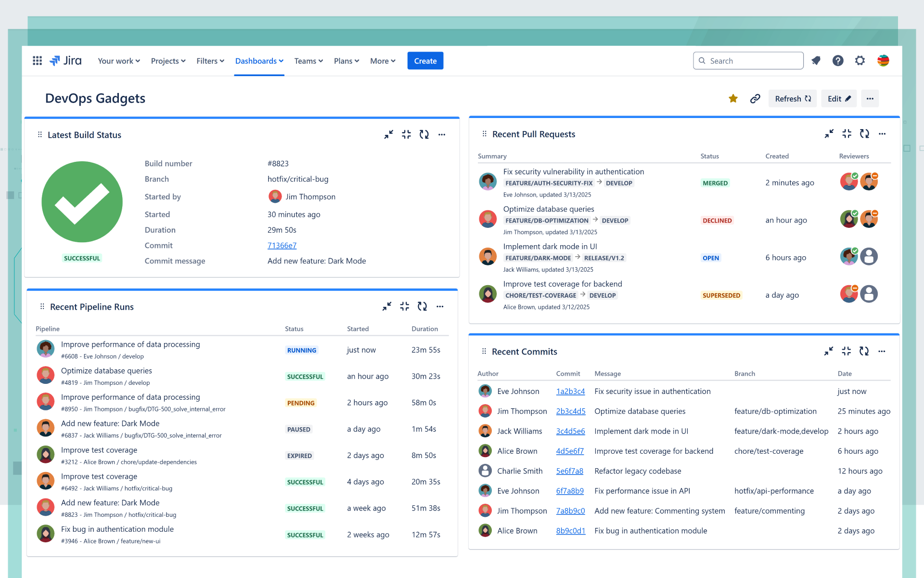
Task: Unstar the DevOps Gadgets dashboard
Action: pos(733,98)
